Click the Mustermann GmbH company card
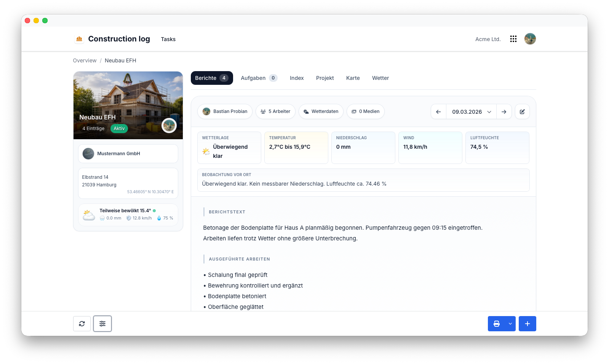This screenshot has width=609, height=364. click(128, 154)
